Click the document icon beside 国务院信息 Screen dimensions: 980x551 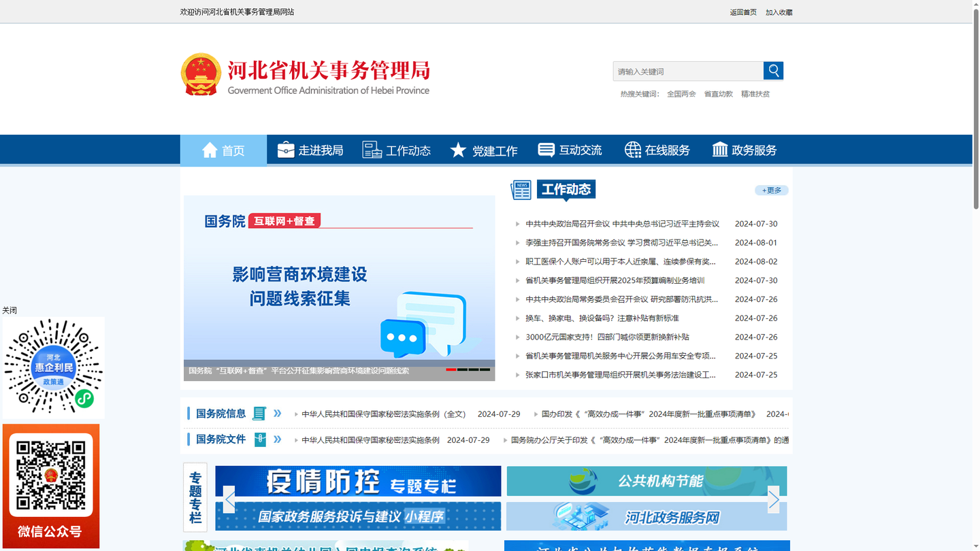259,414
